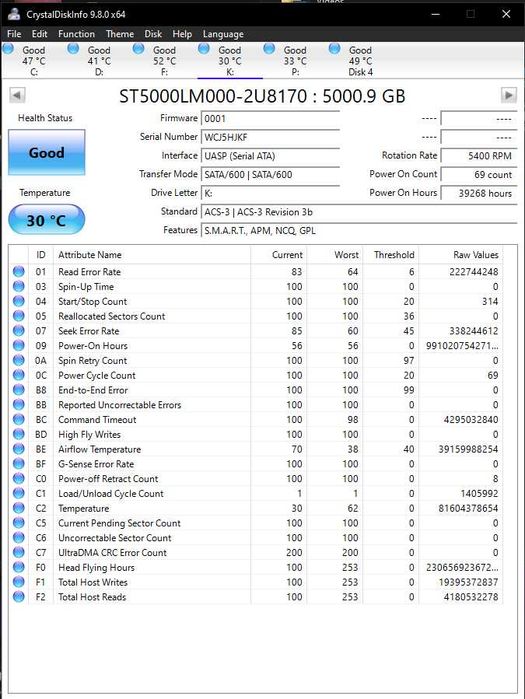
Task: Click the Attribute Name column header
Action: 152,255
